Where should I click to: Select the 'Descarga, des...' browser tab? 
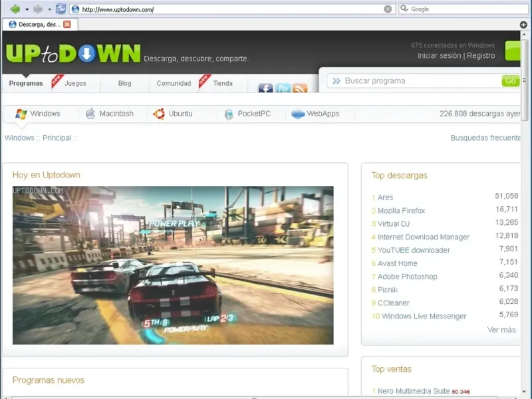40,25
